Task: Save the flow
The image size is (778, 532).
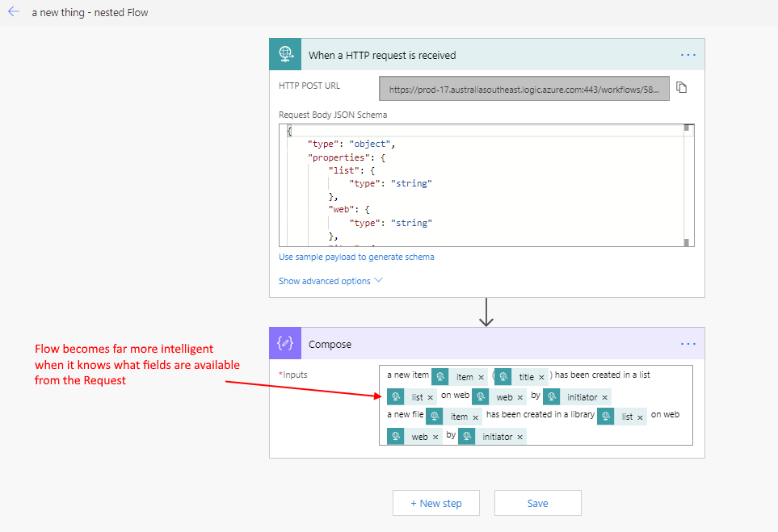Action: 537,503
